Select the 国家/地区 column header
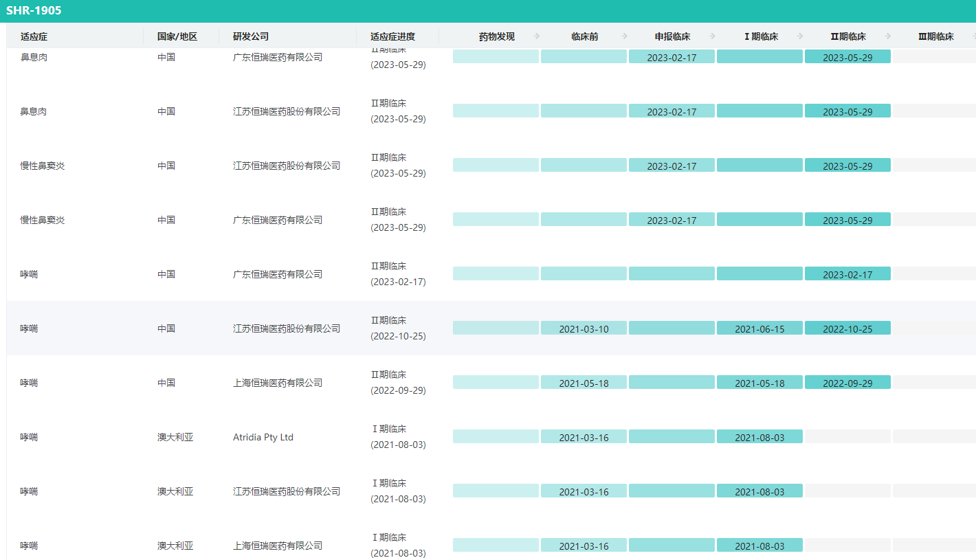976x560 pixels. pyautogui.click(x=177, y=36)
